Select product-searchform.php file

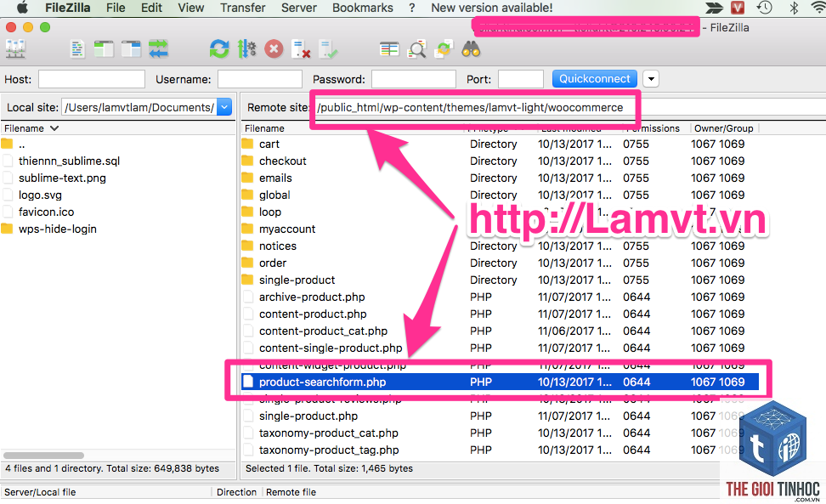pyautogui.click(x=500, y=382)
